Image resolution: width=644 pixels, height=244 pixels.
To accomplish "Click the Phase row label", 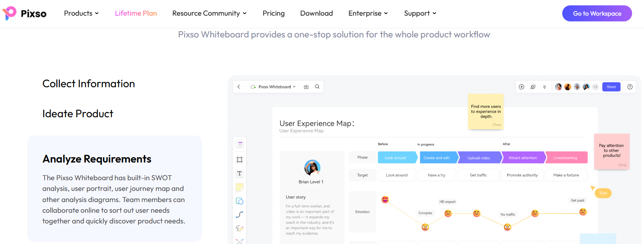I will (x=362, y=158).
